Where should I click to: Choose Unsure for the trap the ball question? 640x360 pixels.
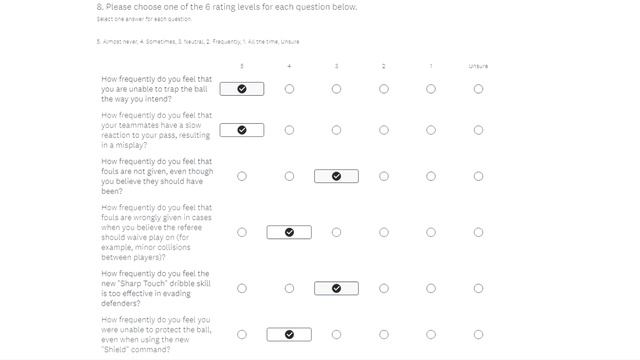pyautogui.click(x=478, y=89)
